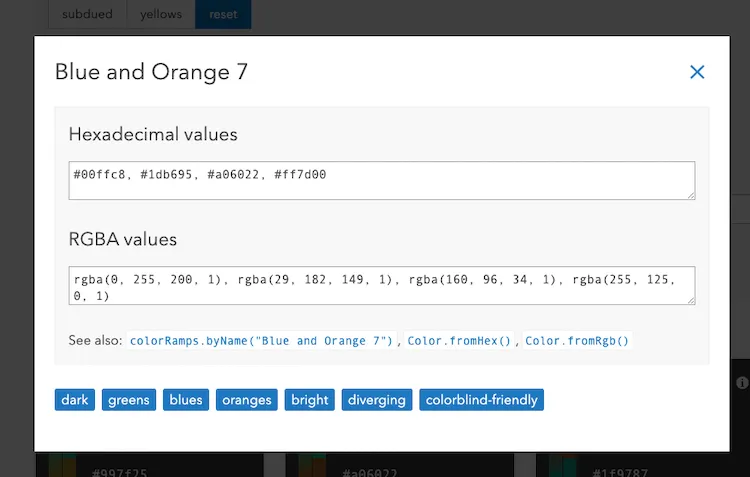Click inside the Hexadecimal values text box
The image size is (750, 477).
coord(381,181)
